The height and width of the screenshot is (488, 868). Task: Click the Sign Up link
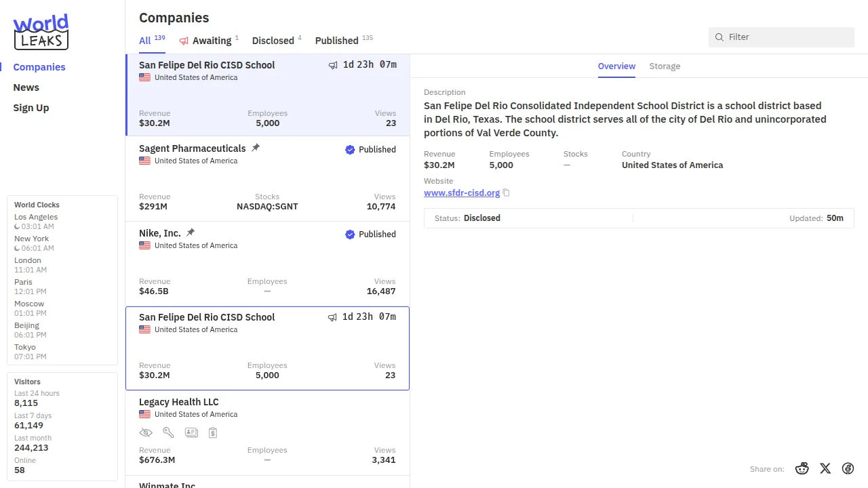pos(31,108)
